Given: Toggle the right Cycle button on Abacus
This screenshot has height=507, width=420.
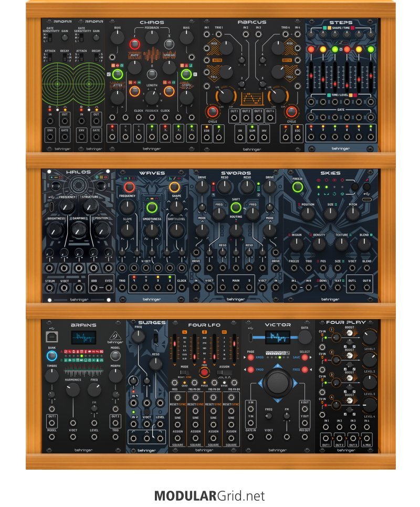Looking at the screenshot, I should tap(291, 112).
